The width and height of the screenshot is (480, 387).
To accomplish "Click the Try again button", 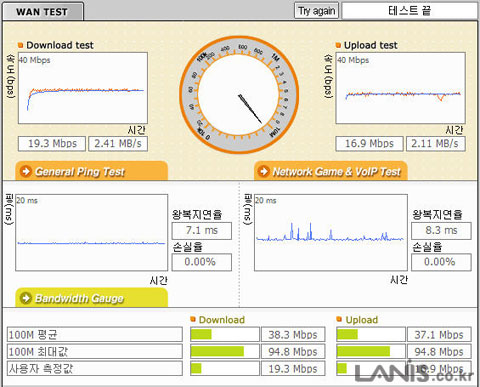I will (316, 11).
